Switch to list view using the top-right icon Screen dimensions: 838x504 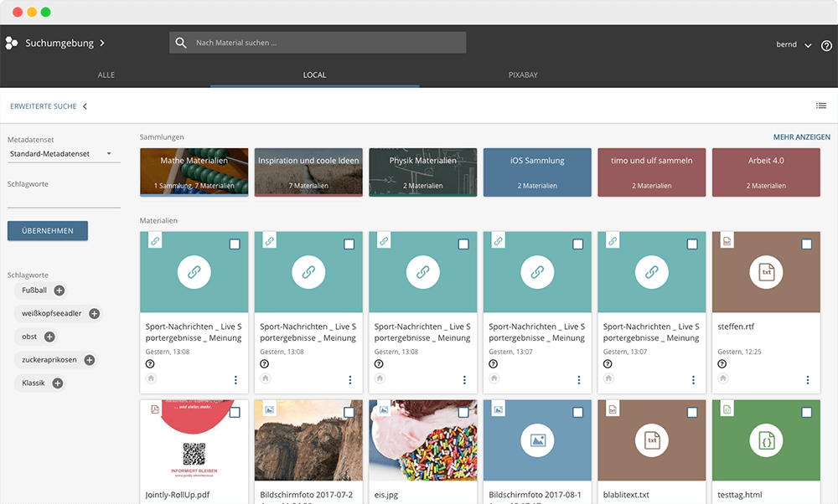(821, 105)
